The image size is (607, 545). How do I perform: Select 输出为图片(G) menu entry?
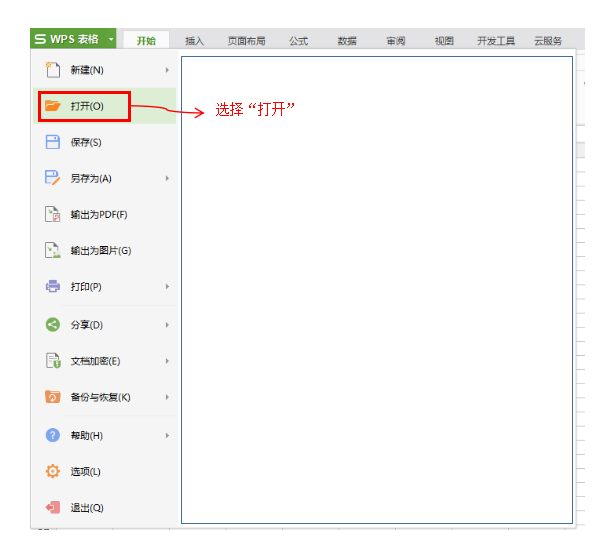[x=105, y=250]
